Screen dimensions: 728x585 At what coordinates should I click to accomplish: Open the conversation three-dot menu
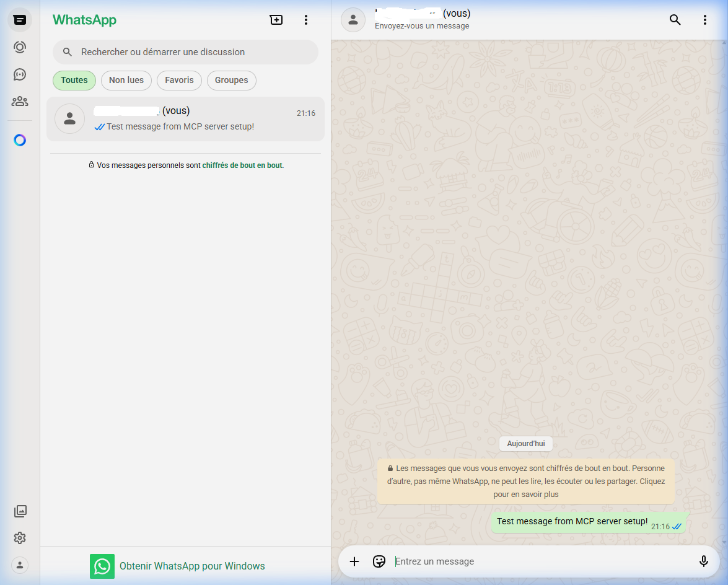coord(704,20)
